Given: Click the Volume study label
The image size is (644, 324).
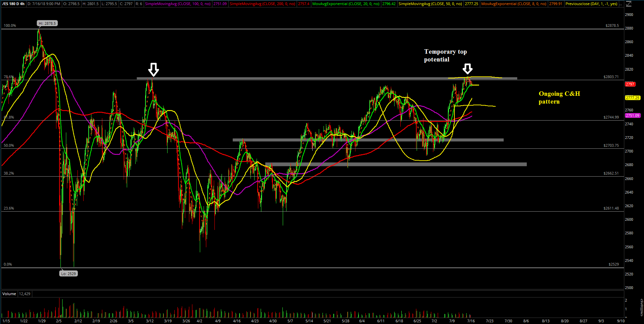Looking at the screenshot, I should pos(9,294).
